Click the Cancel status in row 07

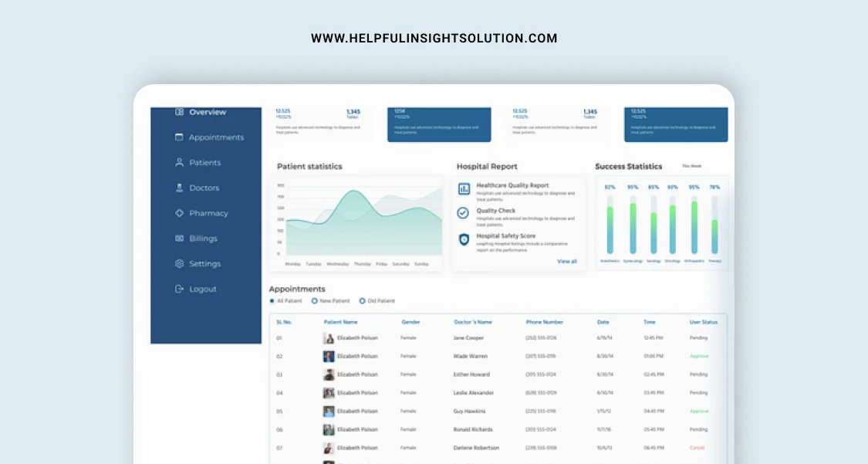(x=697, y=447)
